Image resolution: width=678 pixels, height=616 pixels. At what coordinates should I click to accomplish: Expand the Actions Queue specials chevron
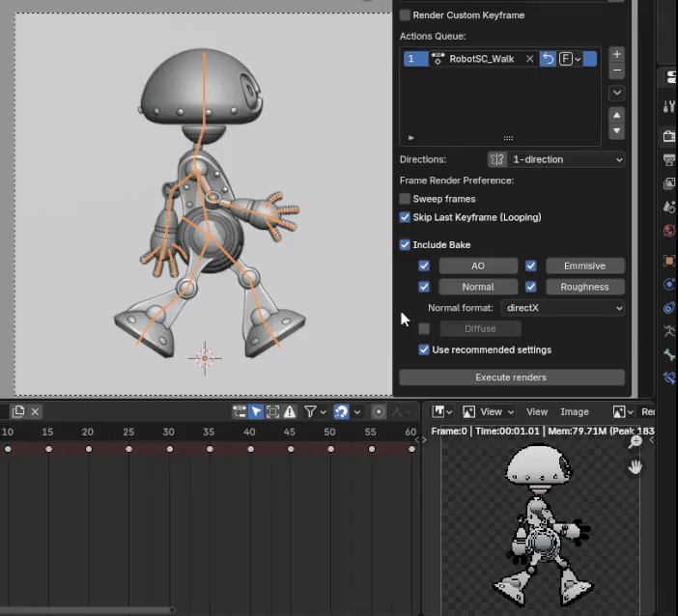(617, 93)
